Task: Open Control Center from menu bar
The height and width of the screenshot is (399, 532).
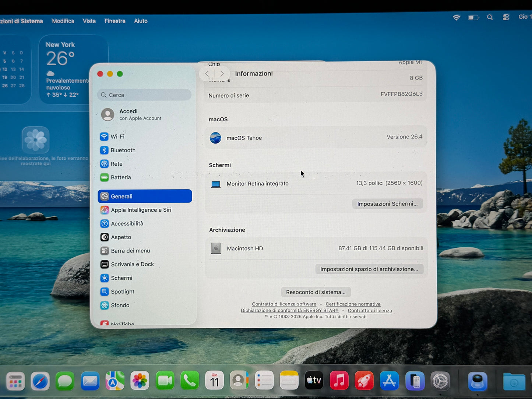Action: tap(506, 17)
